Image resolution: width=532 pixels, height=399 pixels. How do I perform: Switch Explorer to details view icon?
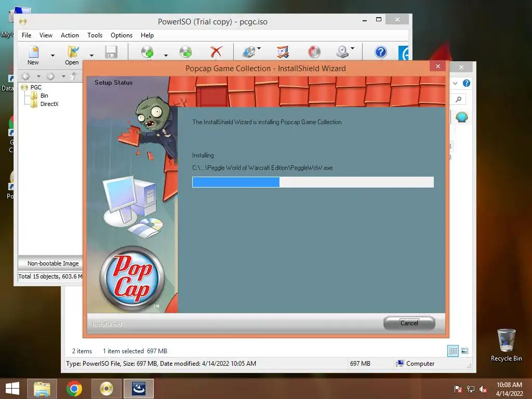tap(453, 351)
